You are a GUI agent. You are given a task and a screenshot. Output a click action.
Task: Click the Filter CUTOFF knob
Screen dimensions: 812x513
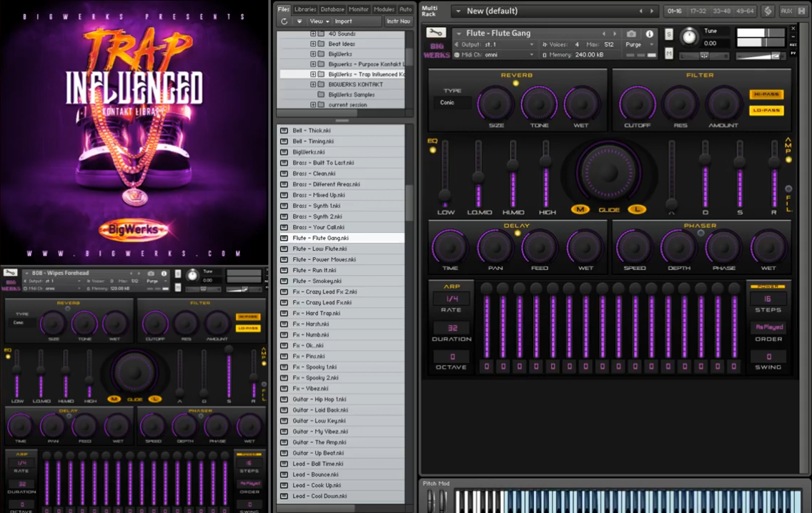pos(637,104)
